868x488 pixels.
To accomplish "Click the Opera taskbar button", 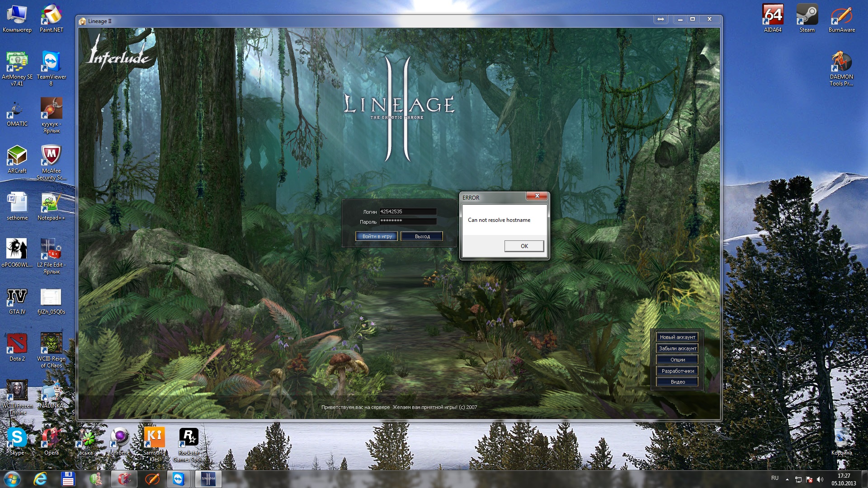I will pos(124,479).
